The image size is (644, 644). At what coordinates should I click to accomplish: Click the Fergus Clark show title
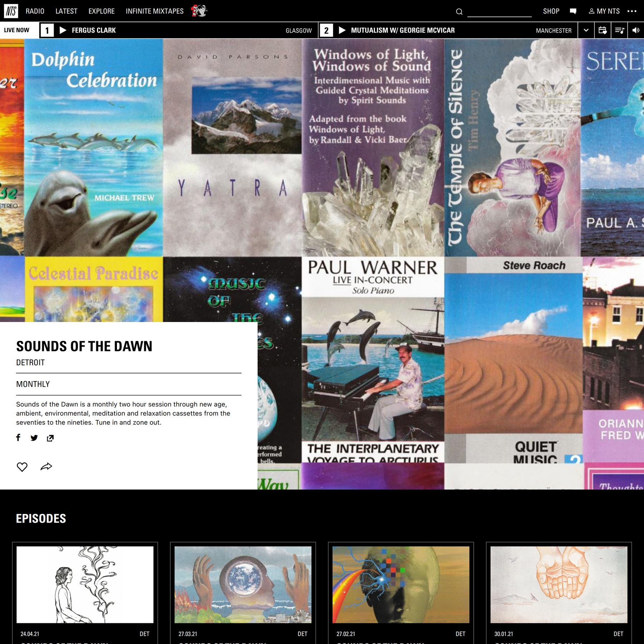[94, 30]
